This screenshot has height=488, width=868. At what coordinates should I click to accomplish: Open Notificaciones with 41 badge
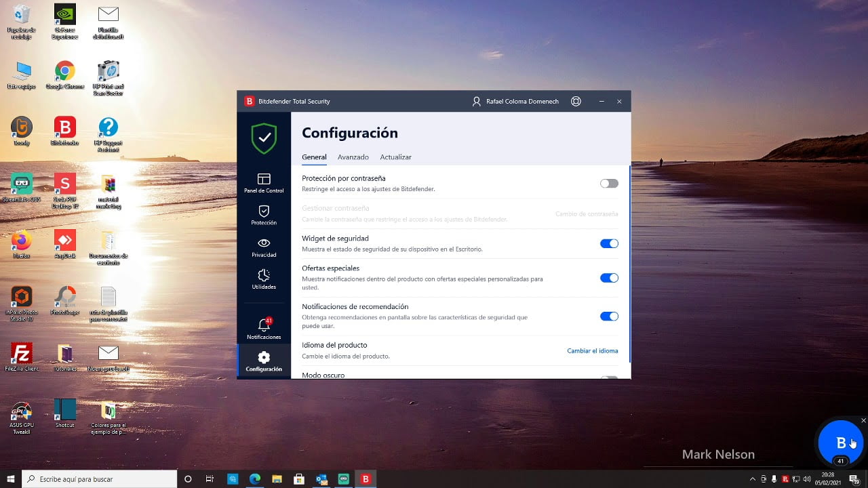pyautogui.click(x=264, y=328)
